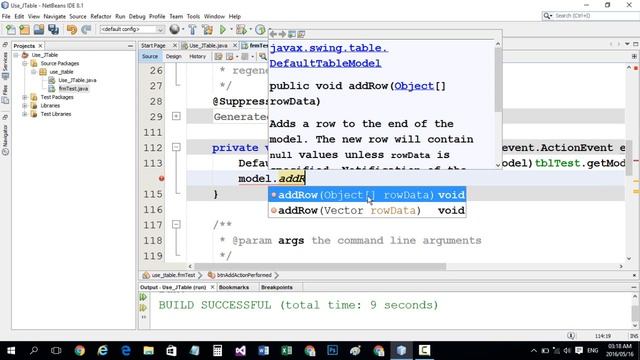
Task: Collapse the Use_JTable project node
Action: pyautogui.click(x=16, y=55)
